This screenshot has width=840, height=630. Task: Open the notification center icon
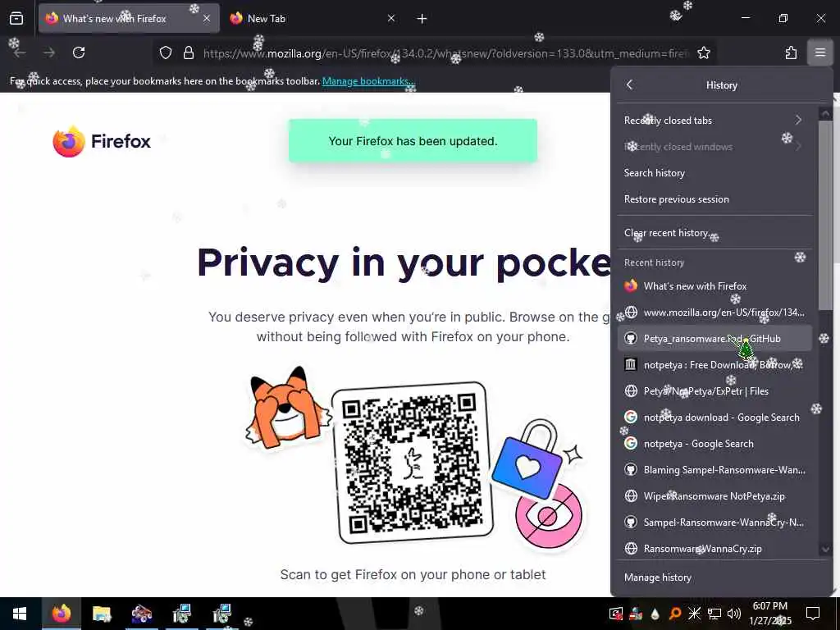pos(813,614)
